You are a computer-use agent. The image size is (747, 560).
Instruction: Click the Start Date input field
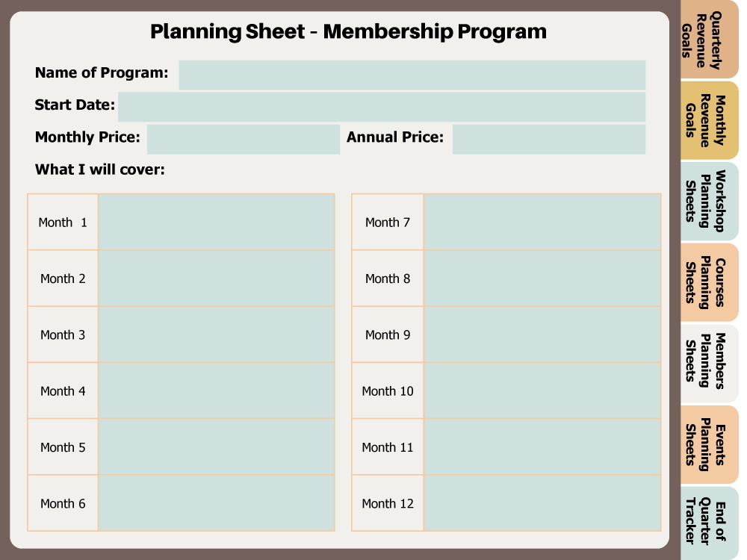pos(381,107)
